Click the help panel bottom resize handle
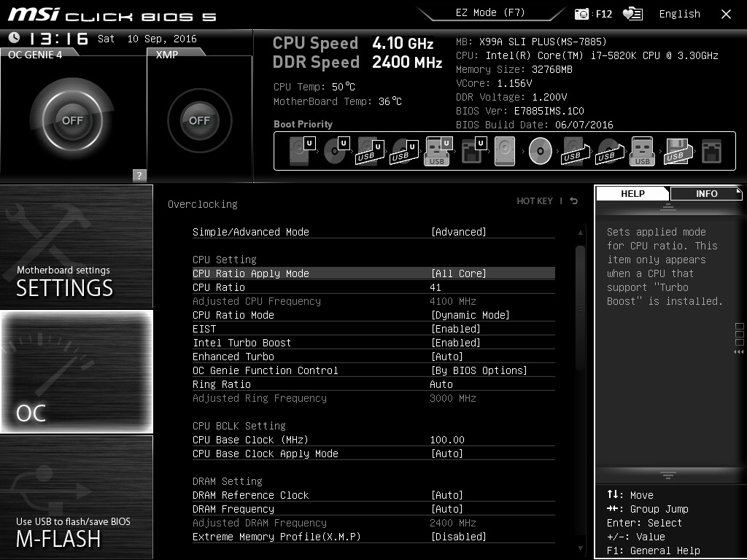This screenshot has height=560, width=747. pos(668,475)
